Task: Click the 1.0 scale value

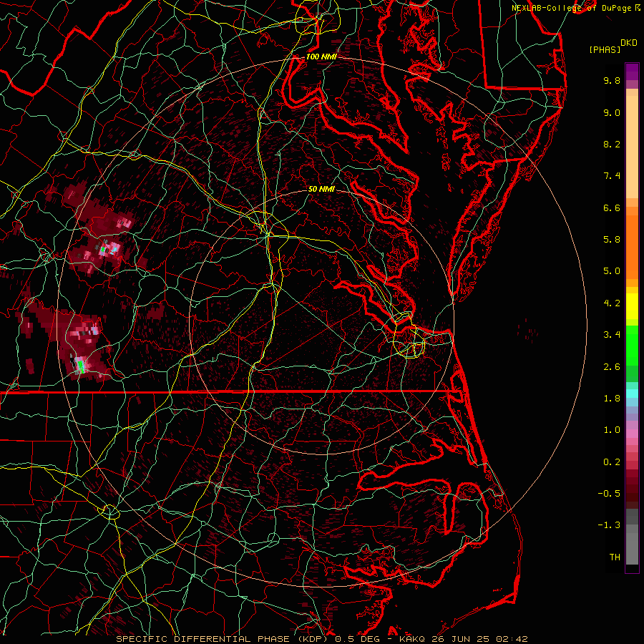Action: pos(612,430)
